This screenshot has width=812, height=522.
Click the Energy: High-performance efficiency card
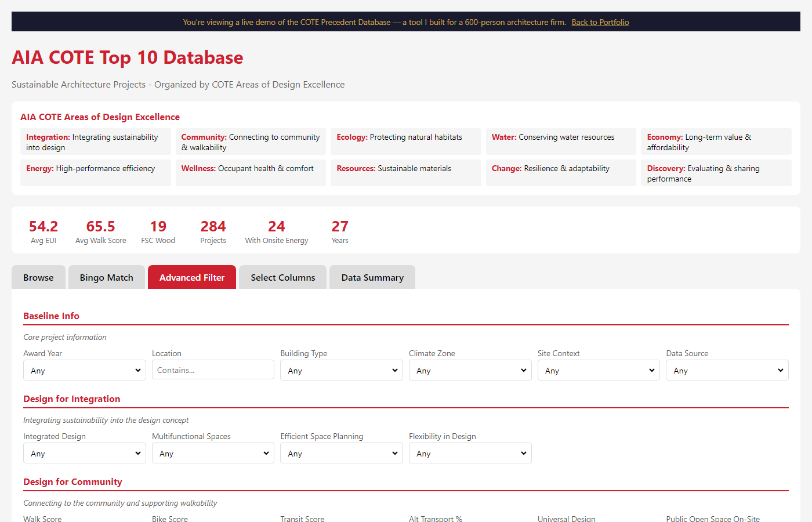coord(96,173)
